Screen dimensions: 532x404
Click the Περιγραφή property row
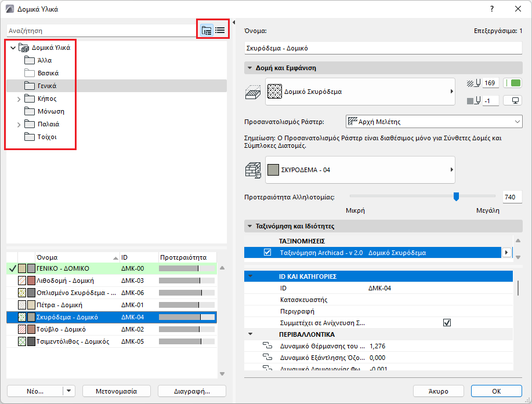(378, 311)
